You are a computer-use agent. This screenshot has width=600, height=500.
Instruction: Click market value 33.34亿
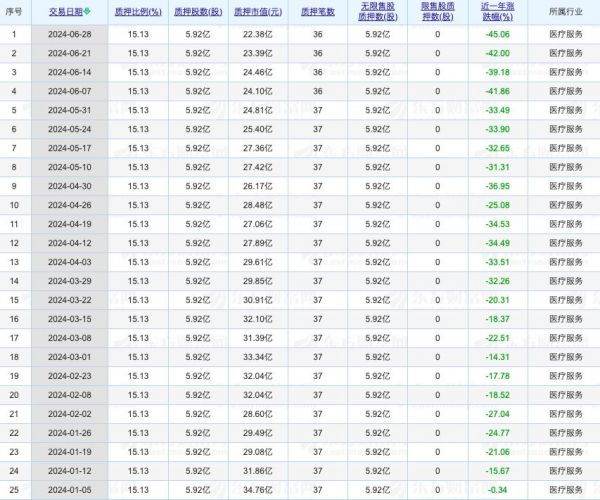(x=258, y=357)
